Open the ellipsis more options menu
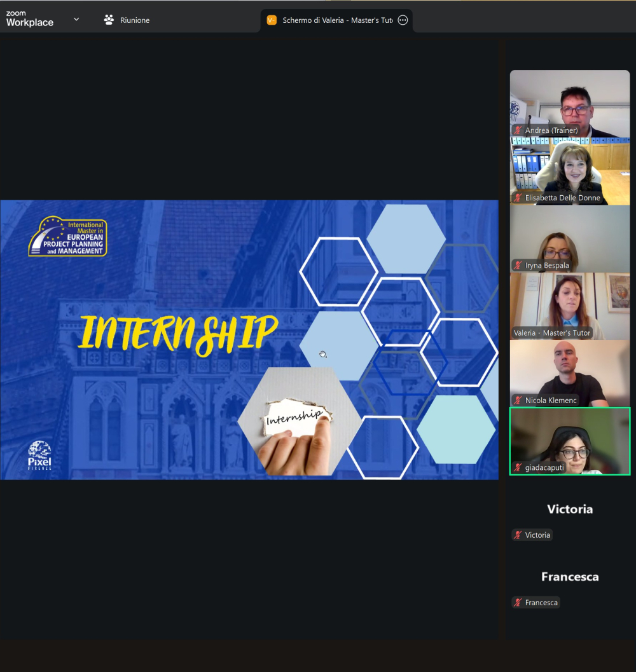This screenshot has height=672, width=636. tap(403, 20)
